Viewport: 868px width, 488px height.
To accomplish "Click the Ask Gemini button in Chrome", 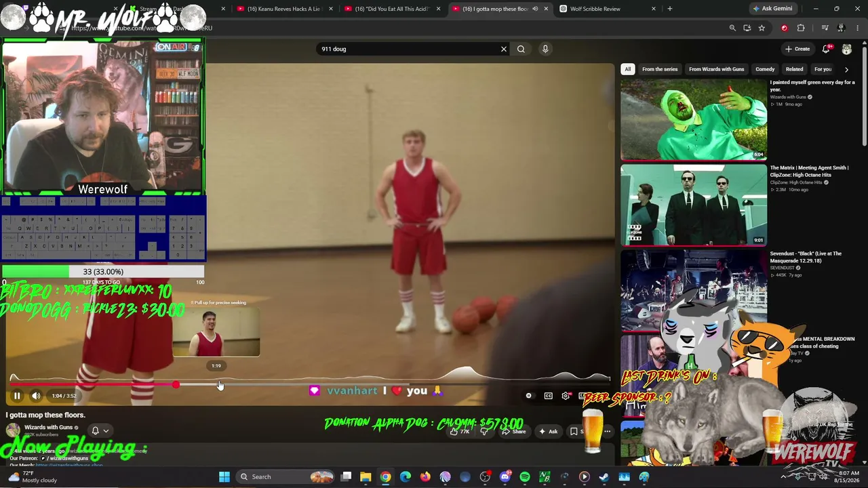I will pyautogui.click(x=772, y=9).
